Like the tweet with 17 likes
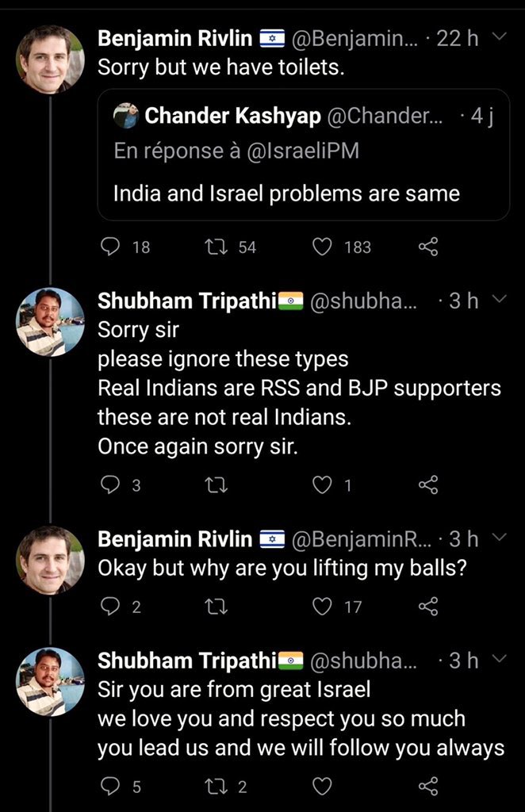 pos(322,607)
